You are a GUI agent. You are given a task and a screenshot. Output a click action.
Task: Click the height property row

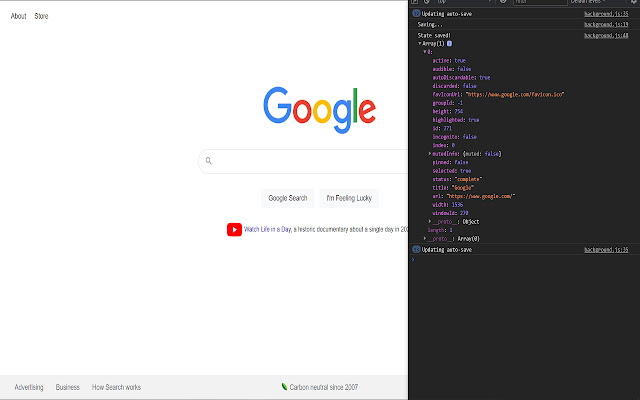coord(448,111)
